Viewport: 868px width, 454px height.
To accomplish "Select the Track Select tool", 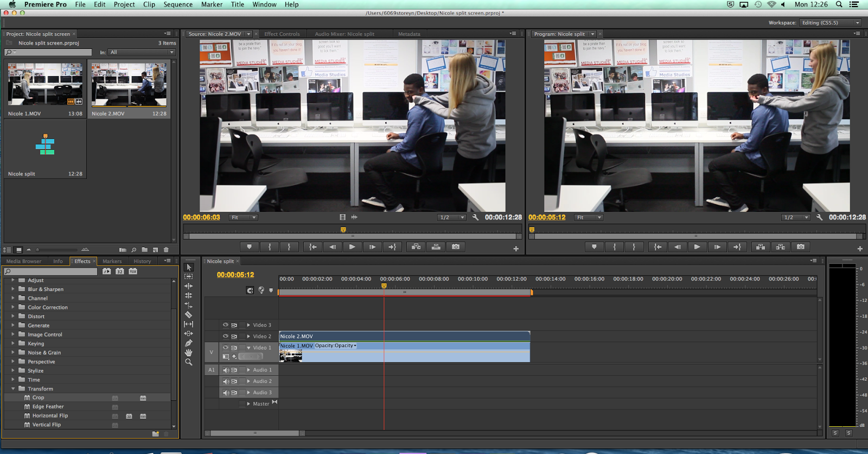I will (x=189, y=276).
